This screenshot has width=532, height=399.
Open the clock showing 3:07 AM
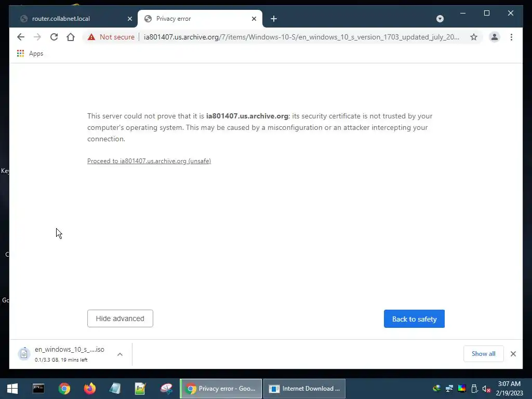(509, 389)
